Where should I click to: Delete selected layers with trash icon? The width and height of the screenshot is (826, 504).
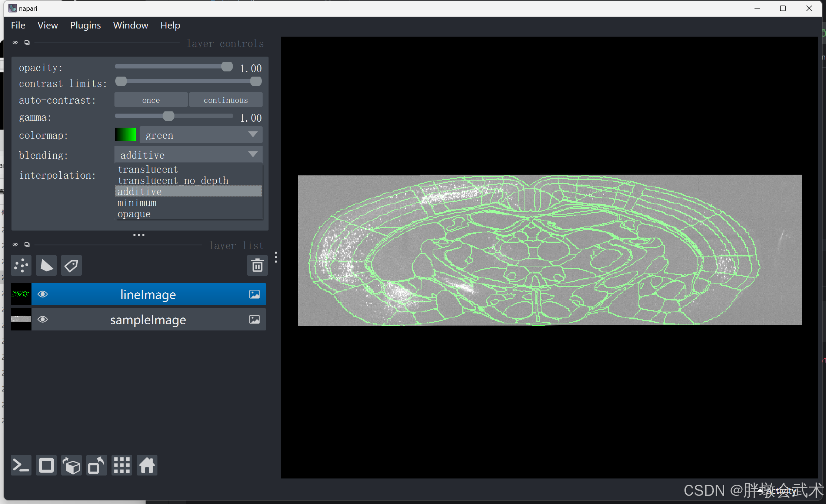click(257, 265)
